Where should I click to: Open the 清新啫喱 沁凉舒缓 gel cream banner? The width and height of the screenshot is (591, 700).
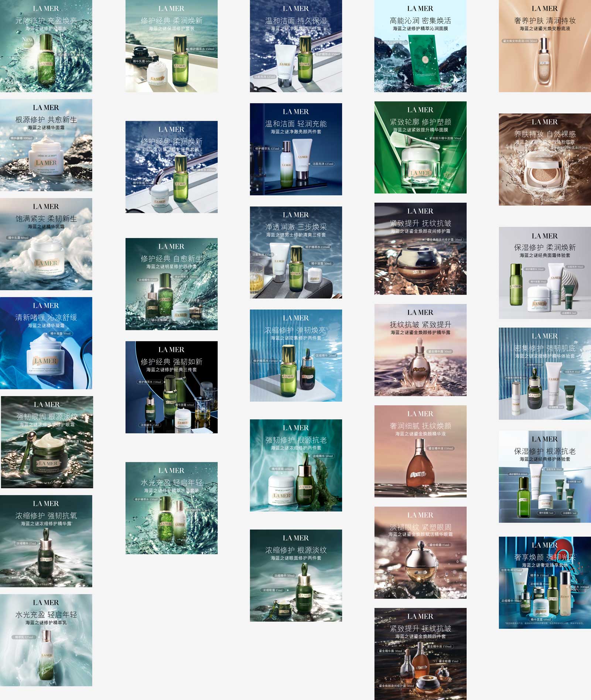46,343
